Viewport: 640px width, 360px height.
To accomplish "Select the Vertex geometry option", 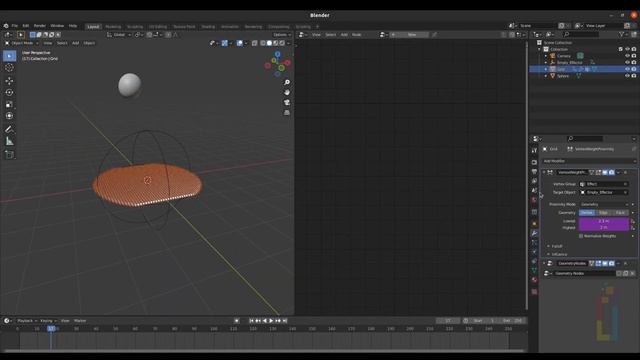I will tap(587, 213).
